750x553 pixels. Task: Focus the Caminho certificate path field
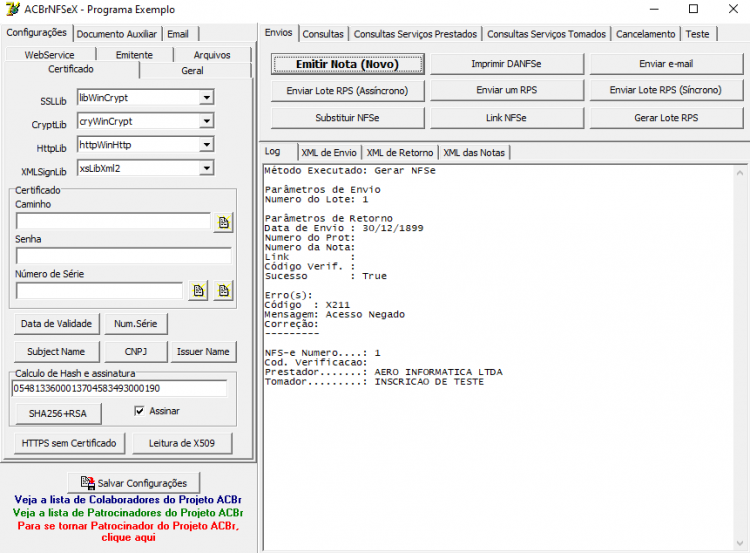[113, 221]
